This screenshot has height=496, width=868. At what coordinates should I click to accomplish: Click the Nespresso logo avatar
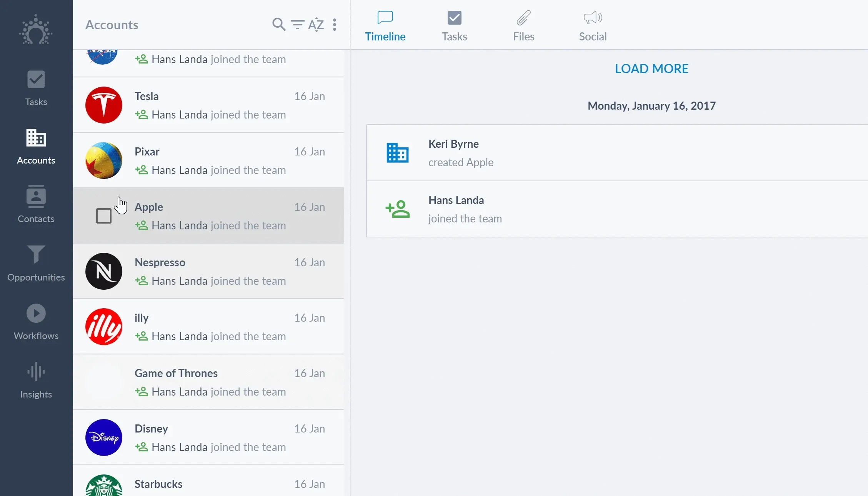pyautogui.click(x=104, y=271)
